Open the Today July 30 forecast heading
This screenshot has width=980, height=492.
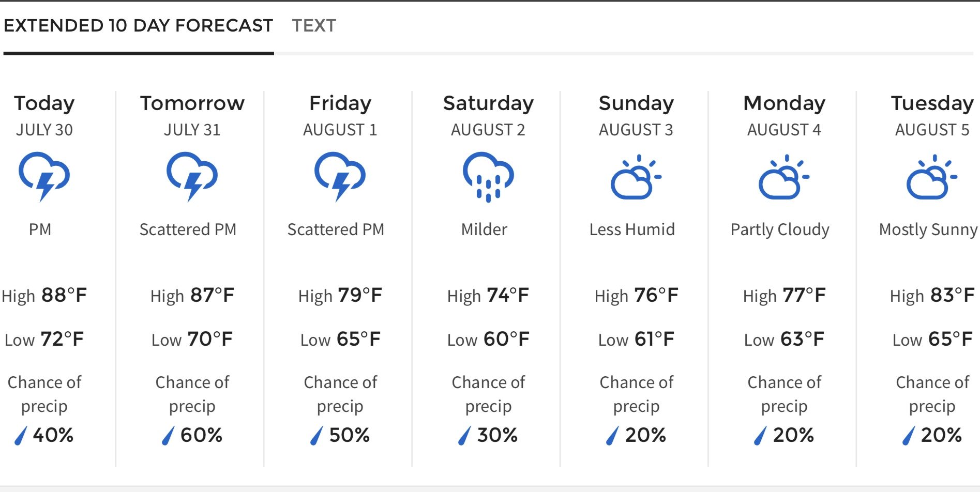coord(44,116)
